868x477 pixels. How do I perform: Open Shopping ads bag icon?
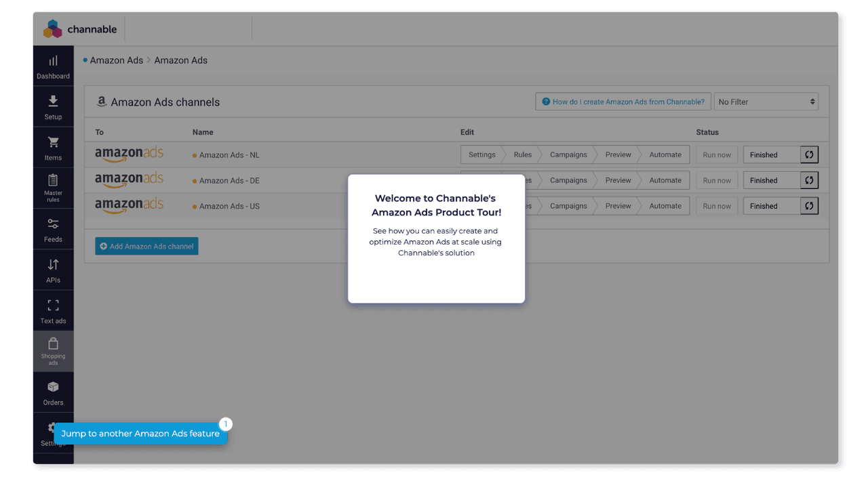coord(53,344)
